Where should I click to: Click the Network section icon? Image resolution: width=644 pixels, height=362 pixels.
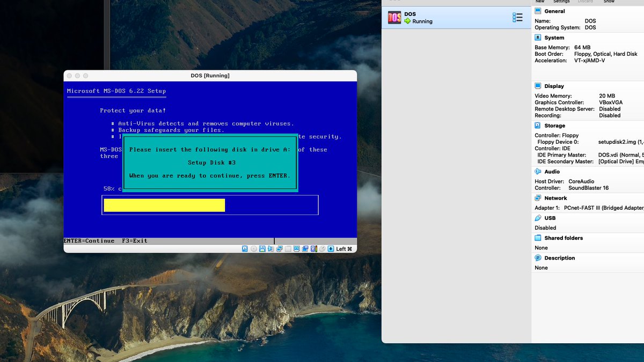[538, 198]
